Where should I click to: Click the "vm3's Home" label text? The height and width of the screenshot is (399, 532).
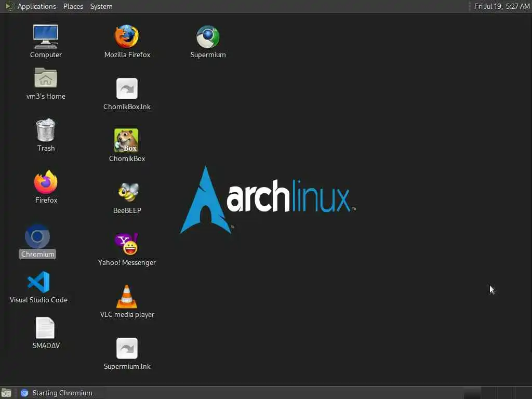(x=46, y=96)
